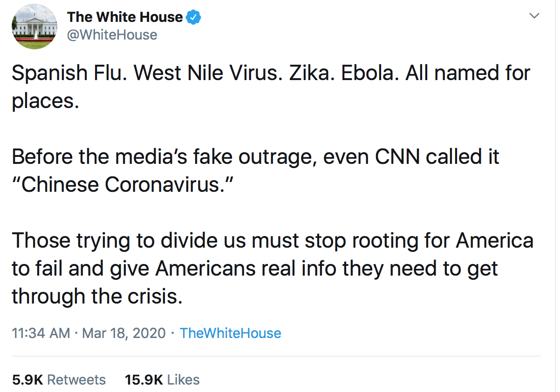Click the 11:34 AM timestamp
Viewport: 560px width, 392px height.
pyautogui.click(x=41, y=333)
